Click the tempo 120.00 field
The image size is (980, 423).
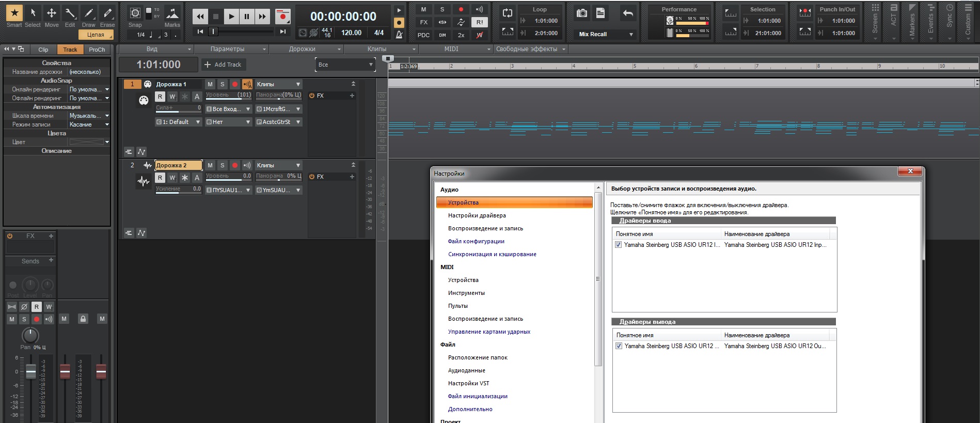coord(351,33)
